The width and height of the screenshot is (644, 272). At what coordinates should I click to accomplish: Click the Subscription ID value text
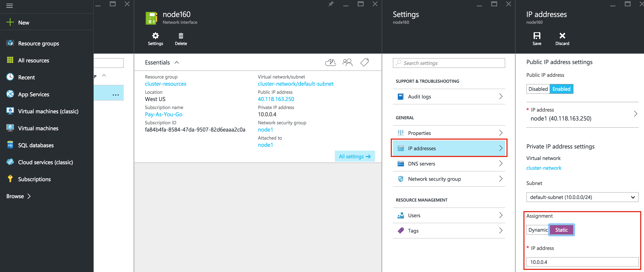195,130
